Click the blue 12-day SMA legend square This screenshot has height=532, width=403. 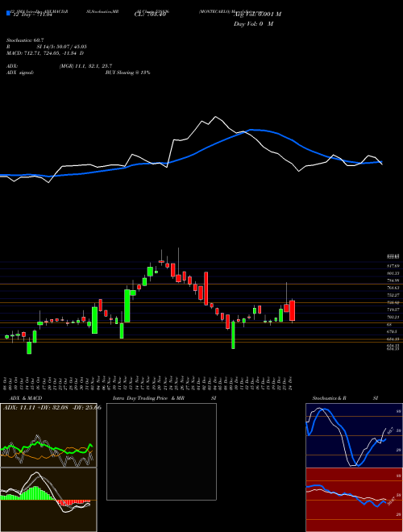tap(8, 13)
